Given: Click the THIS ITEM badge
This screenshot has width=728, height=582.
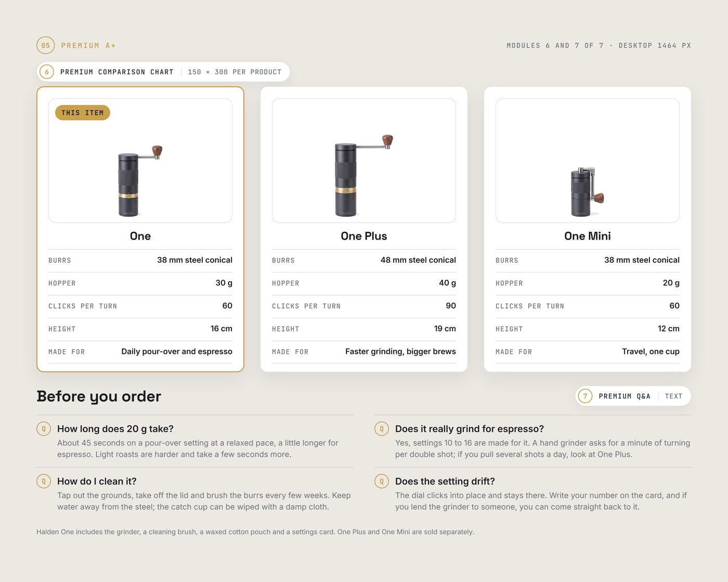Looking at the screenshot, I should (x=83, y=113).
